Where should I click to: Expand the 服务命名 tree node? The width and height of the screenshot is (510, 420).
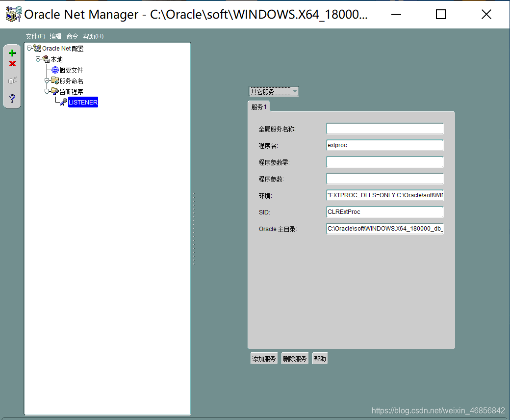click(47, 80)
